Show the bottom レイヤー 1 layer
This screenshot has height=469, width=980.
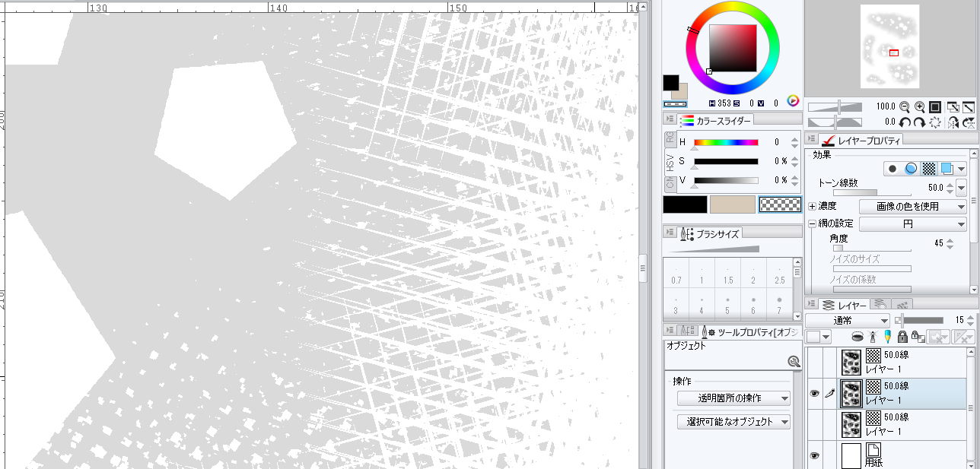coord(814,424)
